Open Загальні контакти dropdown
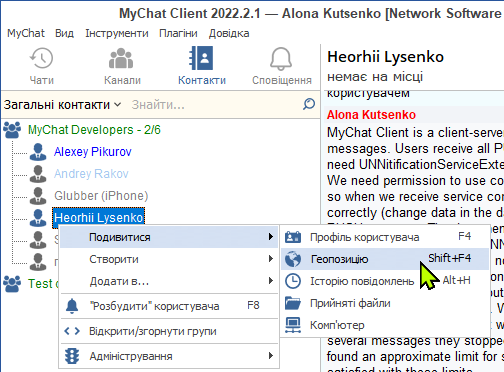 pos(62,105)
